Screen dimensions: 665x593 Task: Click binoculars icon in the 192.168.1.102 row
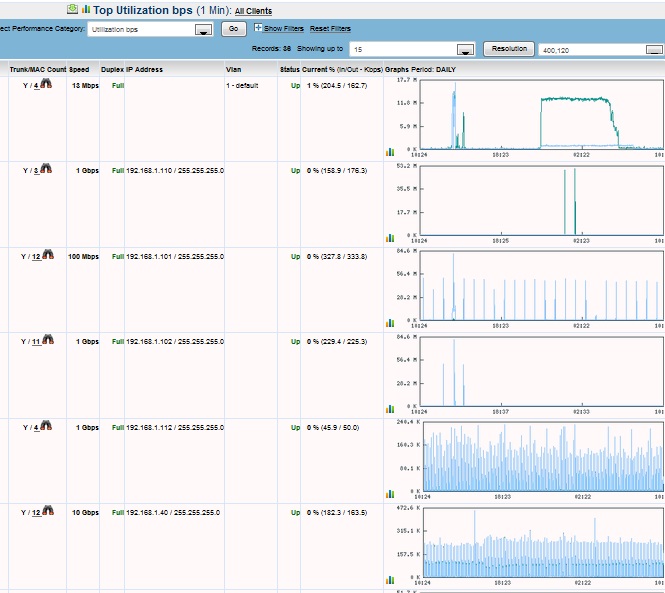tap(48, 340)
